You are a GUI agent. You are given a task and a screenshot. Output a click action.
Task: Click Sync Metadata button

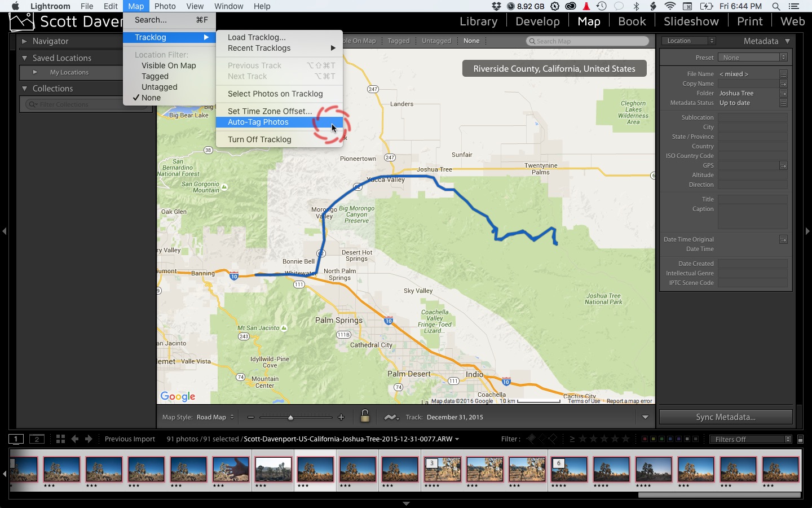coord(726,417)
